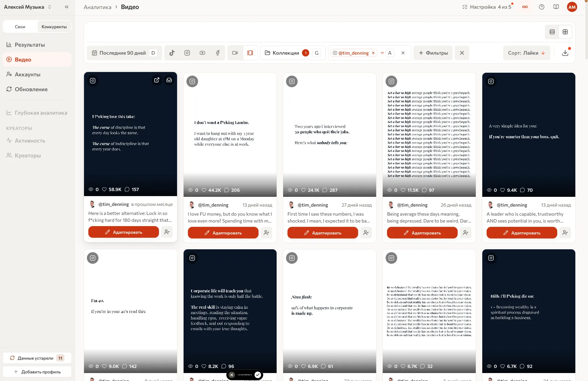Filter videos by Facebook platform icon

[218, 53]
